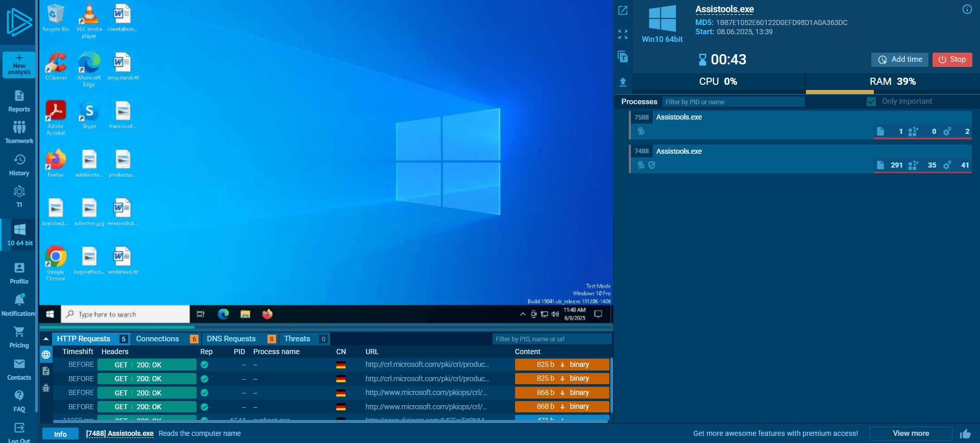
Task: Open the Teamwork section
Action: (x=19, y=132)
